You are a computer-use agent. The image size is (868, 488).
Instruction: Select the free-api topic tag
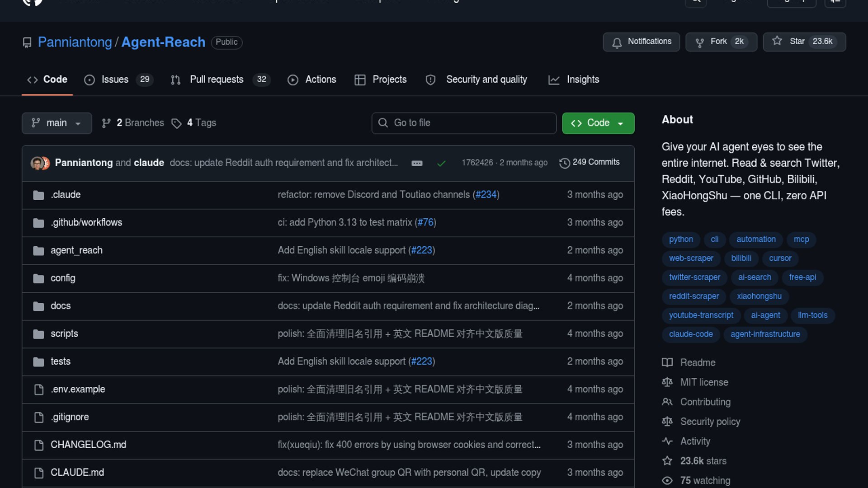point(802,277)
